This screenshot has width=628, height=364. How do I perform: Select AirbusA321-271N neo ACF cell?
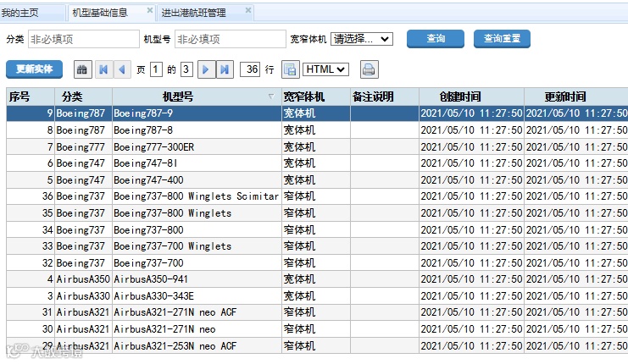pos(197,312)
